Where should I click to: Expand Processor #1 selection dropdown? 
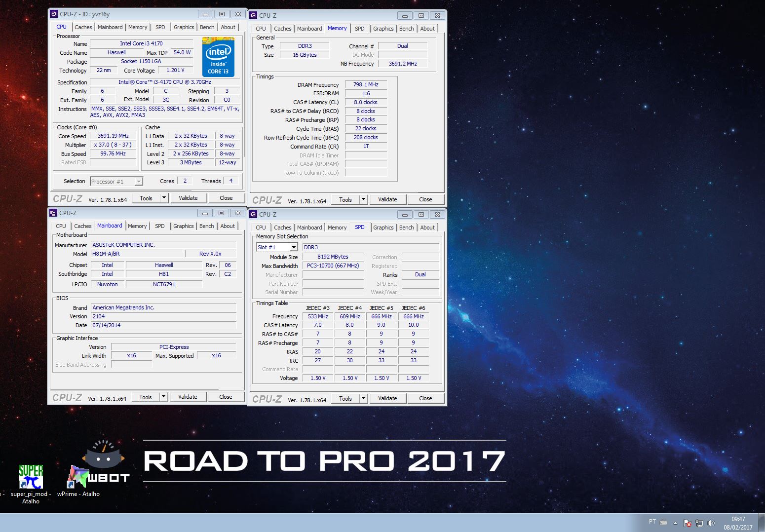pos(139,182)
